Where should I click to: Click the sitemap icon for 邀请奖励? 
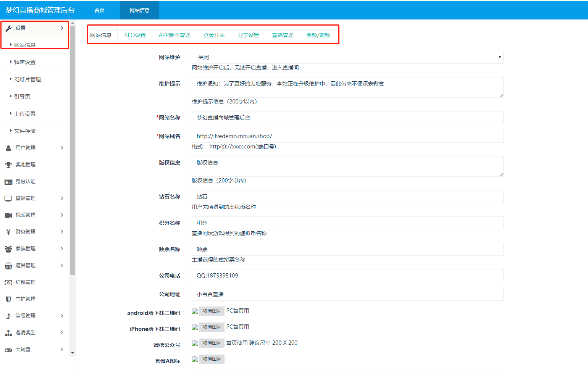pyautogui.click(x=8, y=333)
